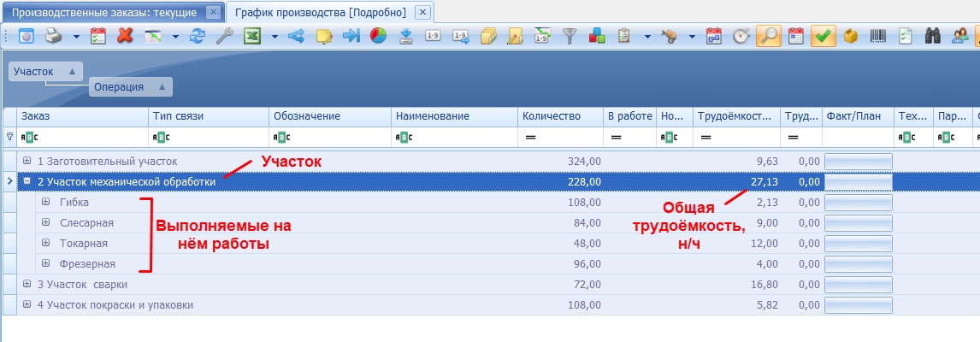The width and height of the screenshot is (980, 342).
Task: Click the В работе column header
Action: (x=630, y=116)
